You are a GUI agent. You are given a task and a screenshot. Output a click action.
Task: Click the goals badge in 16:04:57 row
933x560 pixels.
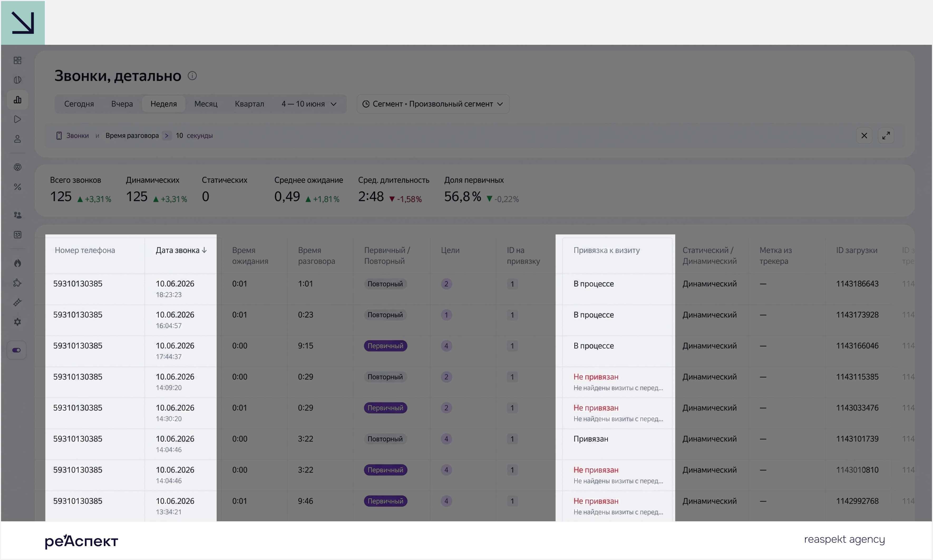[446, 315]
